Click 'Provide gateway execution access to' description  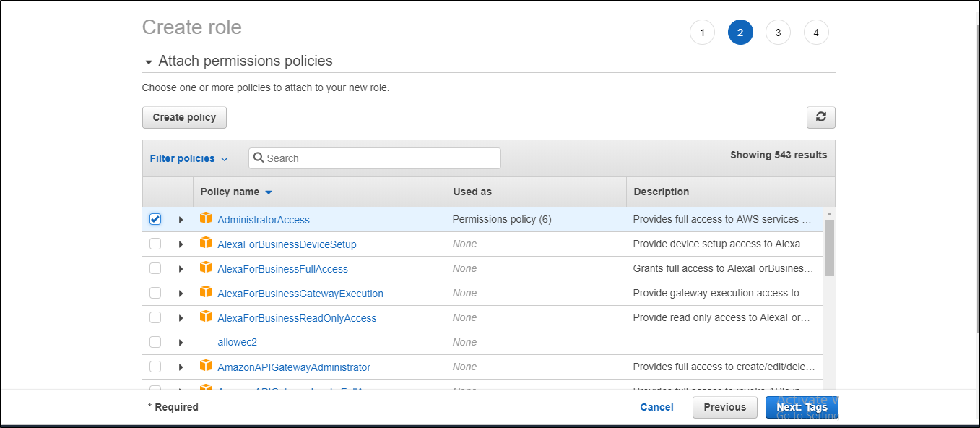point(722,293)
